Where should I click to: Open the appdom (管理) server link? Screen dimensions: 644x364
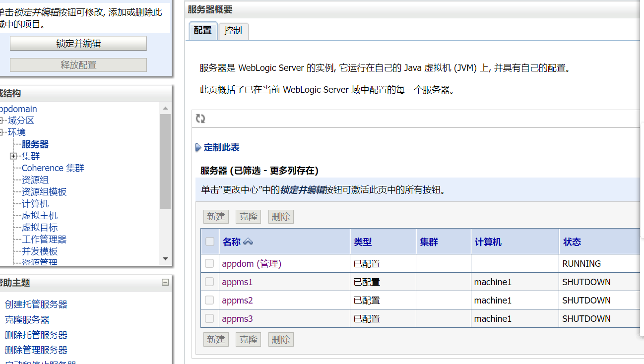pos(252,263)
